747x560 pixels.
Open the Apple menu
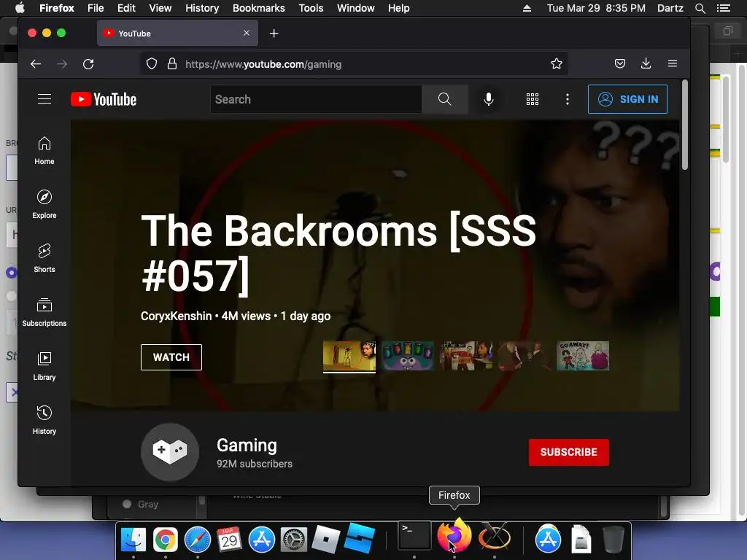(20, 7)
